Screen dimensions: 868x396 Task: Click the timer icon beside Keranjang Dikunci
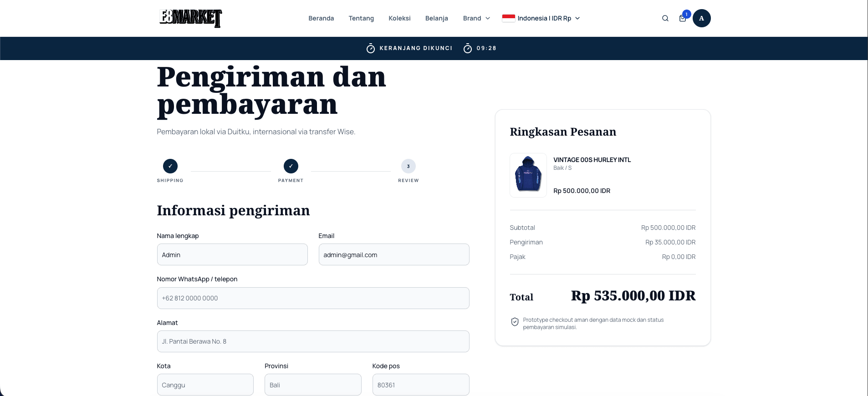[371, 48]
